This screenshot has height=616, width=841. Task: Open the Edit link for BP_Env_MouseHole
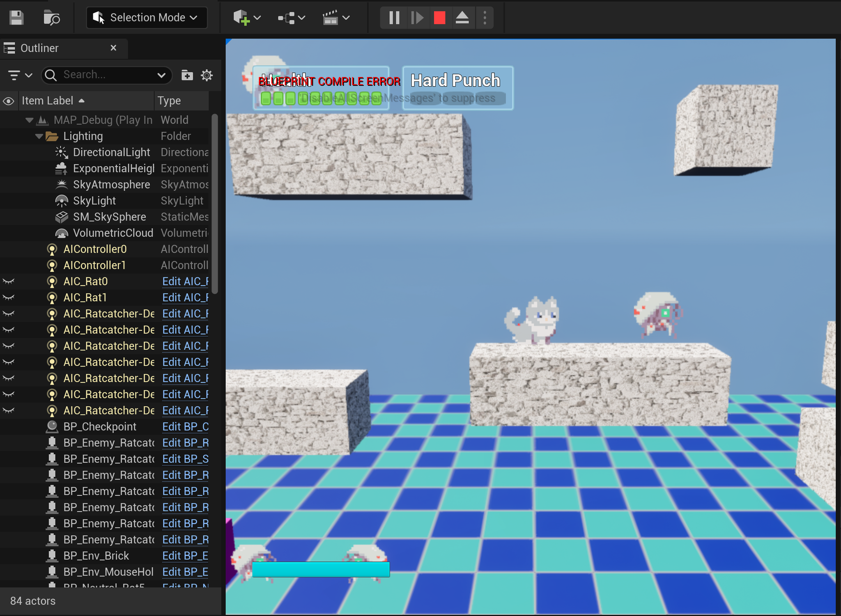[x=185, y=572]
